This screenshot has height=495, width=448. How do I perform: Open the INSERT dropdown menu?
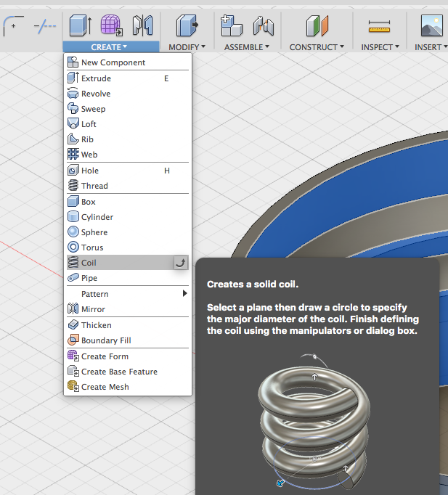(431, 47)
